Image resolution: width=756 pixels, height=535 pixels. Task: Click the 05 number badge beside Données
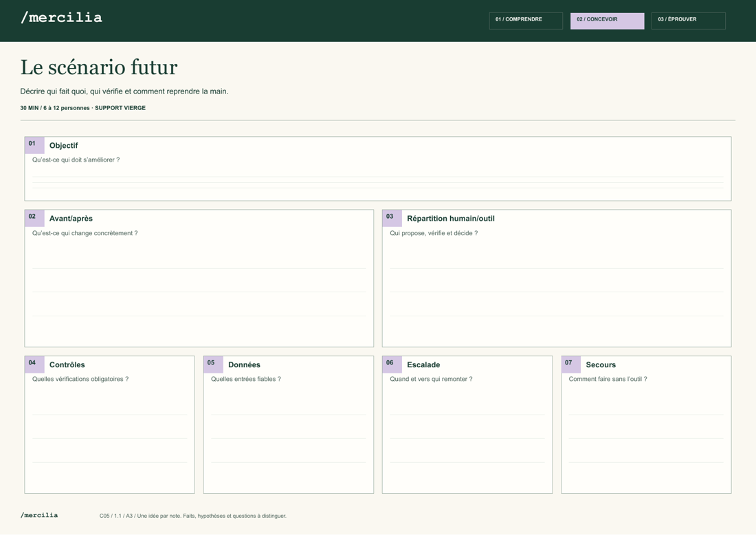tap(213, 364)
